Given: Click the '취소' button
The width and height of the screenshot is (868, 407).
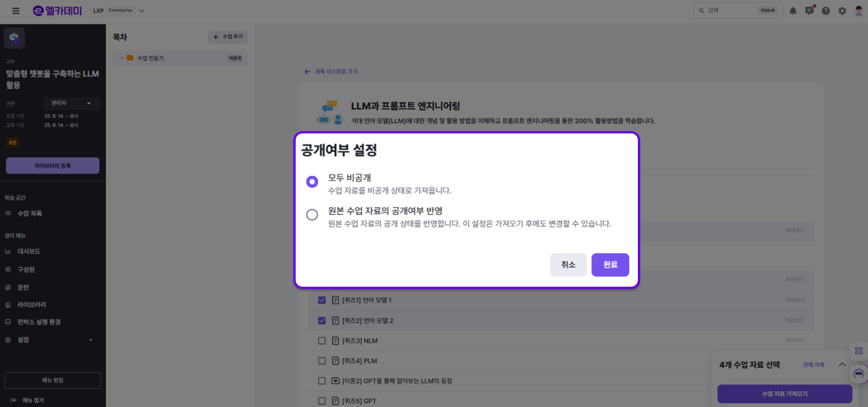Looking at the screenshot, I should [568, 265].
